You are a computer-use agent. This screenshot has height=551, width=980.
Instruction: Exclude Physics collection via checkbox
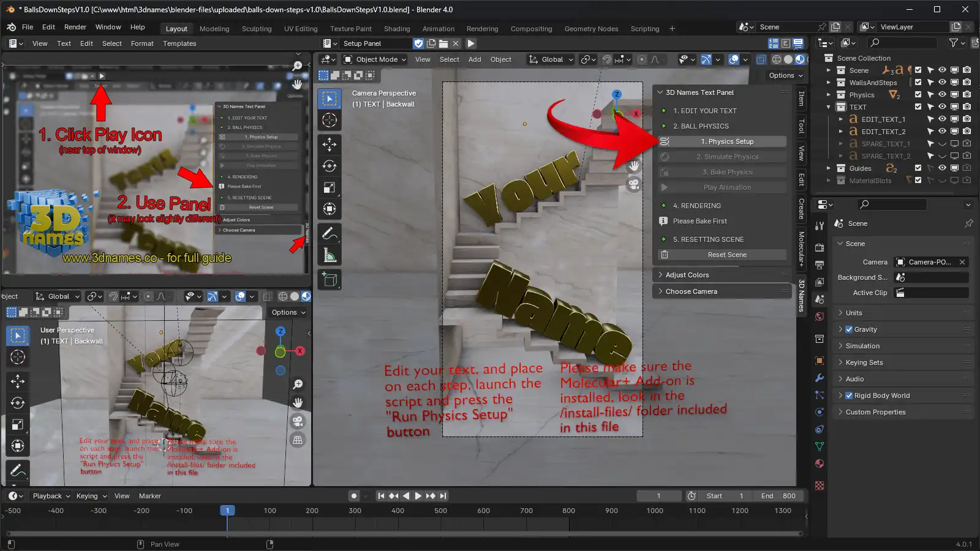pos(918,95)
